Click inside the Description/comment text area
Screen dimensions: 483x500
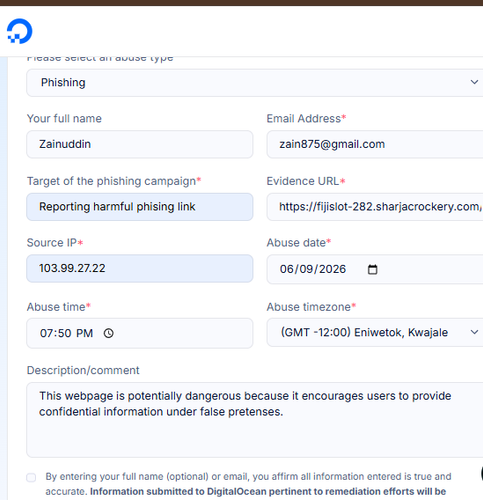pos(255,420)
